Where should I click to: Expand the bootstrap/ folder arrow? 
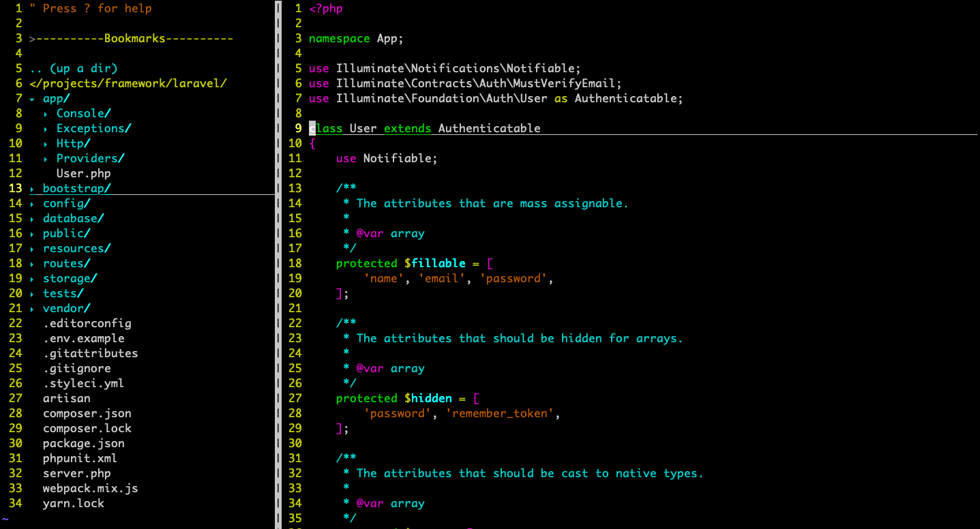click(32, 189)
